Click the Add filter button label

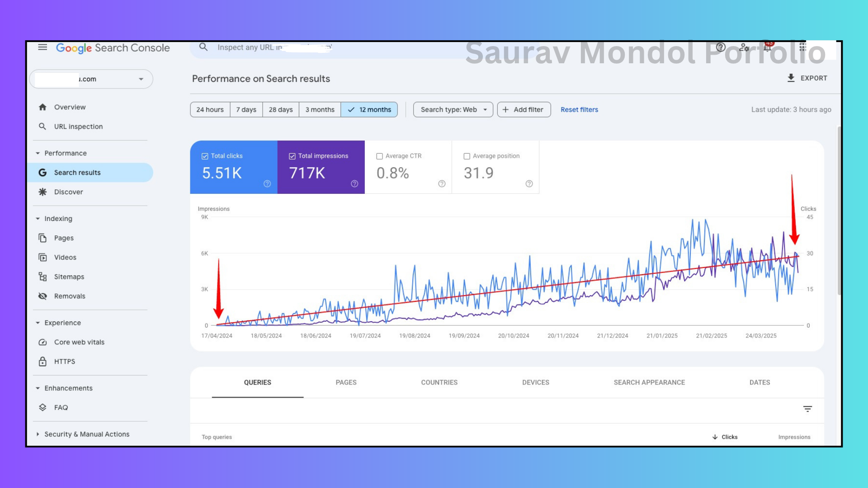click(x=528, y=109)
